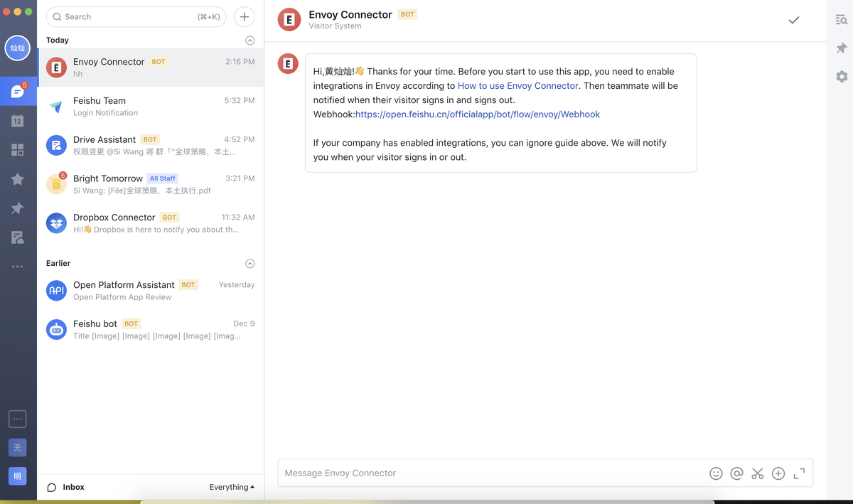Screen dimensions: 853x504
Task: Mark chat as done with checkmark
Action: 794,20
